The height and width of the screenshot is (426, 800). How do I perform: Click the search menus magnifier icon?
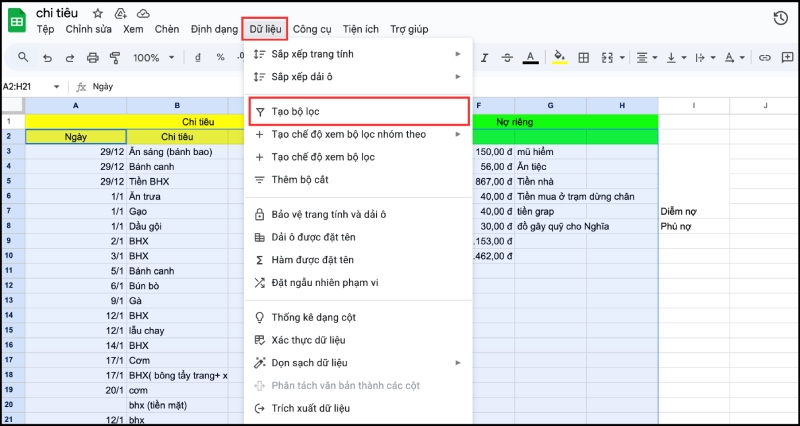click(23, 57)
